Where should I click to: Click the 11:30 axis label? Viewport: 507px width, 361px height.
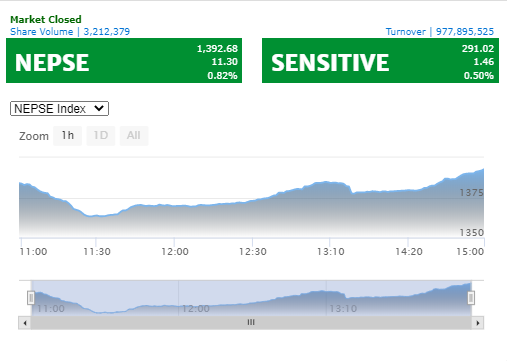point(97,251)
